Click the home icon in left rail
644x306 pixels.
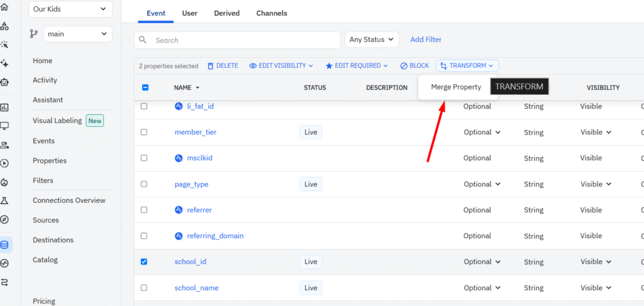point(5,7)
